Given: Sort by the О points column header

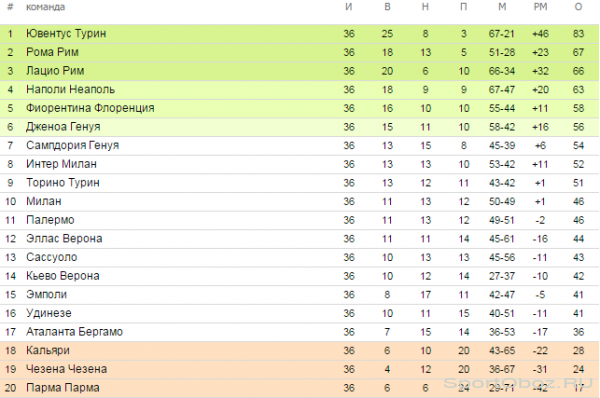Looking at the screenshot, I should tap(578, 7).
